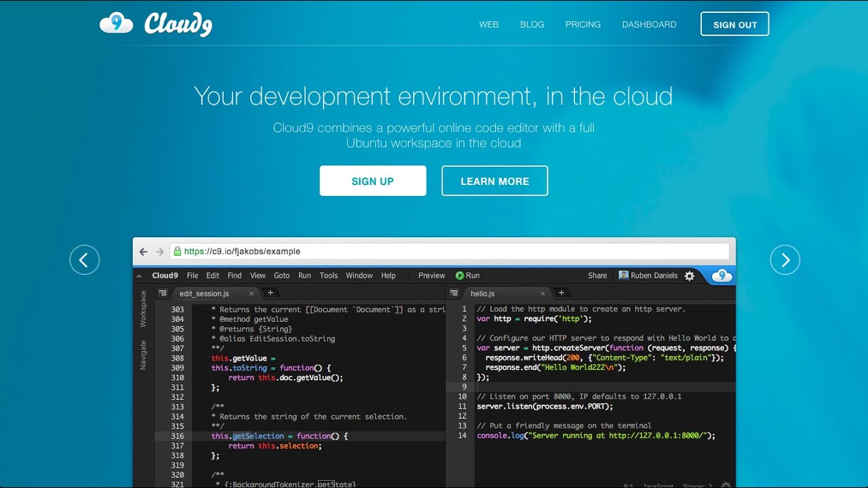Viewport: 868px width, 488px height.
Task: Open the Navigate side panel
Action: [x=143, y=355]
